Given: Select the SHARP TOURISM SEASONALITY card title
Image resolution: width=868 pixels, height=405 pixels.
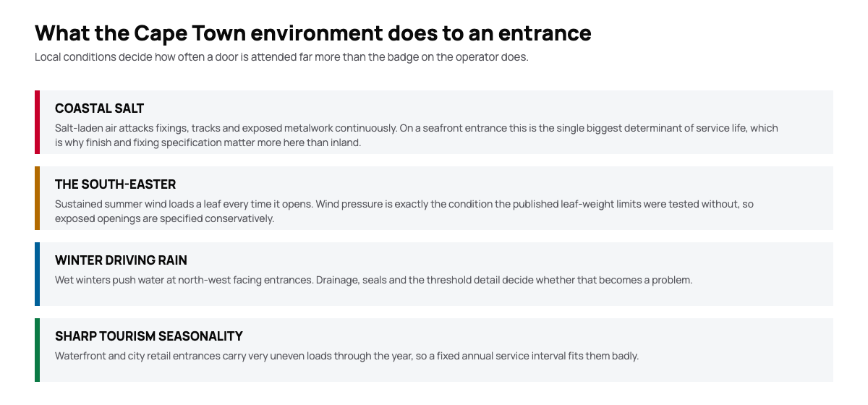Looking at the screenshot, I should 148,336.
